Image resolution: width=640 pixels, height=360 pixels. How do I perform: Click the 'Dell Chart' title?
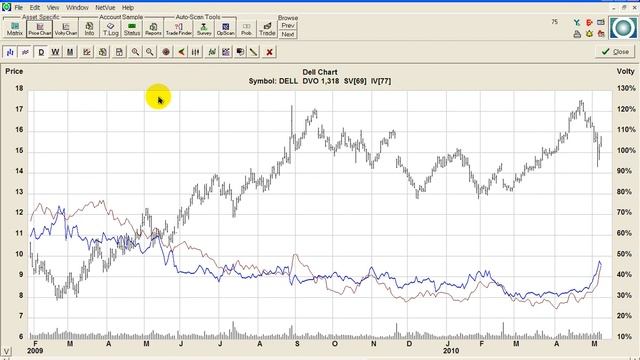(320, 72)
